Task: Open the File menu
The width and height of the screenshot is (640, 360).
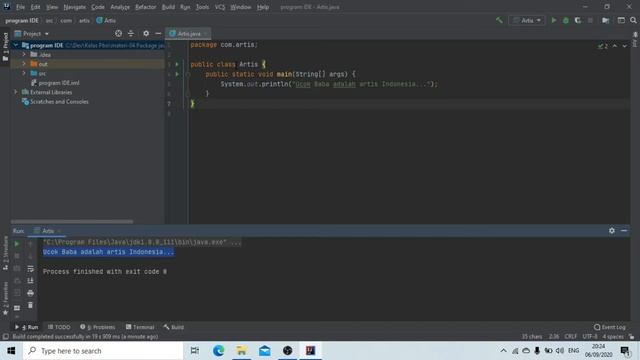Action: click(x=20, y=7)
